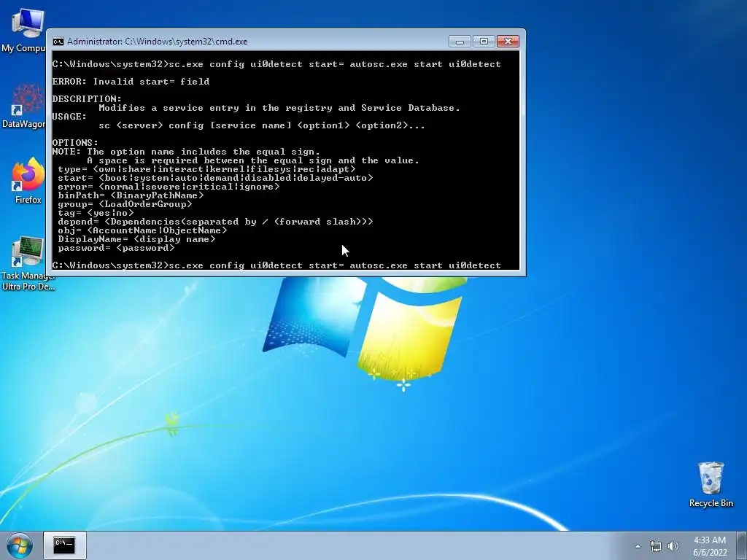This screenshot has width=747, height=560.
Task: Click the 'ERROR: Invalid start= field' line
Action: point(131,82)
